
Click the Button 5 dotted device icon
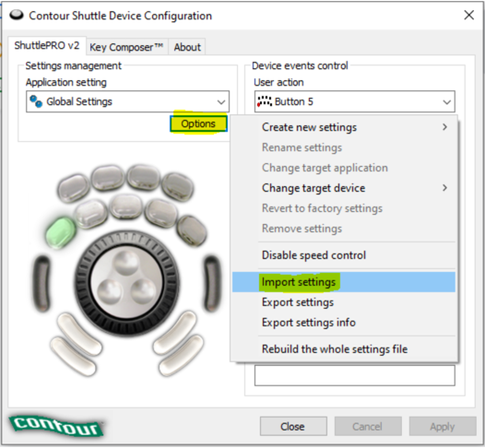[x=265, y=101]
